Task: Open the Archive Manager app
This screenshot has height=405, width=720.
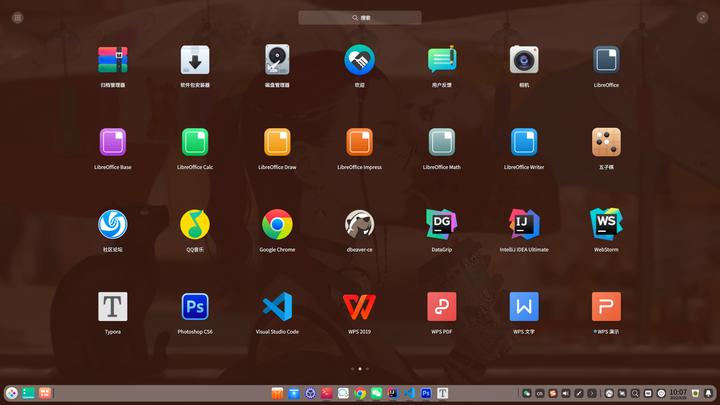Action: (x=112, y=60)
